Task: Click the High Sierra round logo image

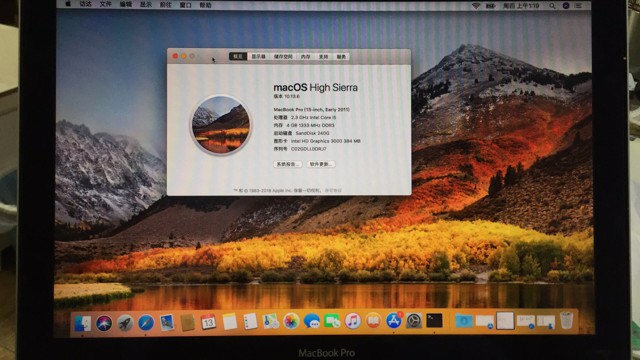Action: point(221,125)
